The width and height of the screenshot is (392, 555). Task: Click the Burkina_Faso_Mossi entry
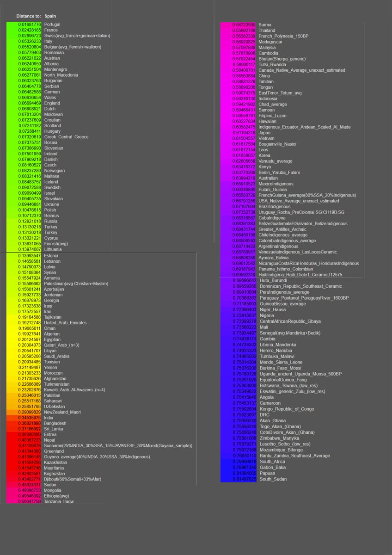coord(280,368)
